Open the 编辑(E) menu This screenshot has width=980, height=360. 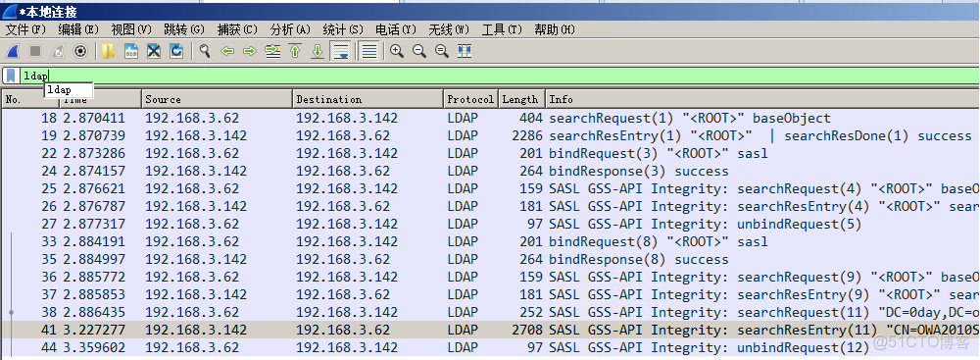click(78, 29)
